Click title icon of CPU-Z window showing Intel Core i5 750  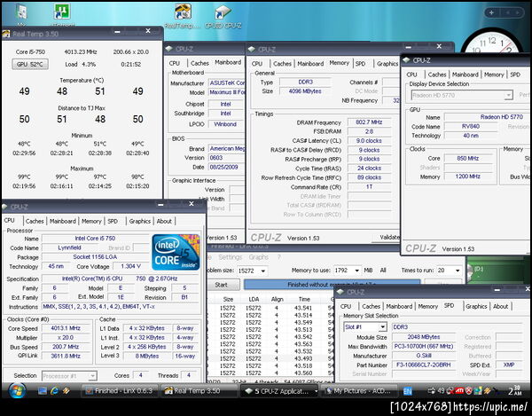pos(5,207)
